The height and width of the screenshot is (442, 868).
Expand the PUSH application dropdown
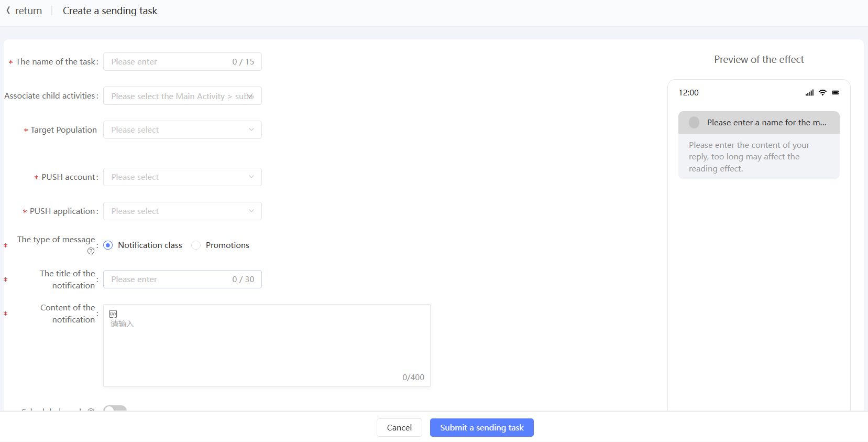pyautogui.click(x=182, y=211)
